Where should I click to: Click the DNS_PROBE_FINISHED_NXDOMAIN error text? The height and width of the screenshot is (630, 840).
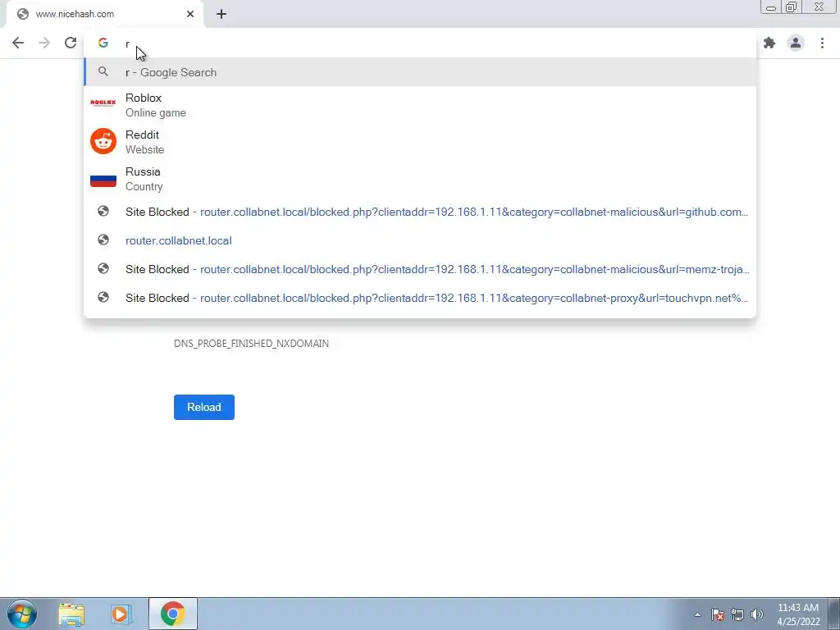pos(251,344)
